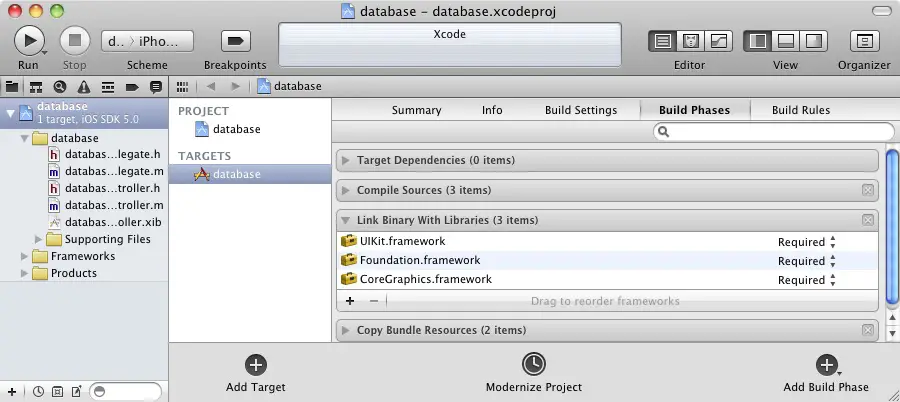Switch to the Build Settings tab
Image resolution: width=900 pixels, height=402 pixels.
pyautogui.click(x=580, y=110)
